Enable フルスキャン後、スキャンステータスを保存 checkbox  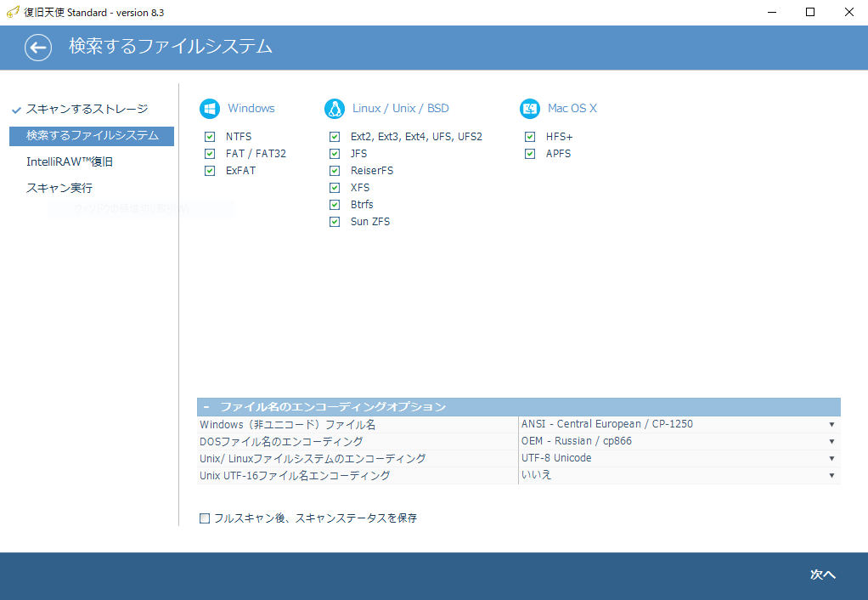pos(205,518)
